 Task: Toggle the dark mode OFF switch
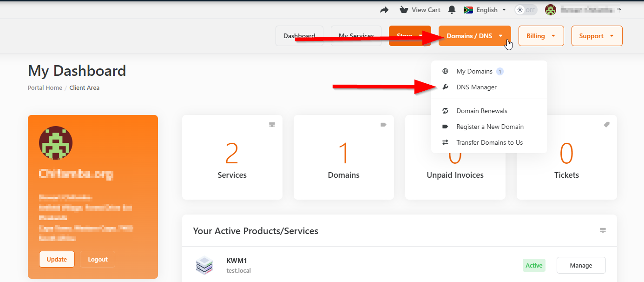coord(526,10)
